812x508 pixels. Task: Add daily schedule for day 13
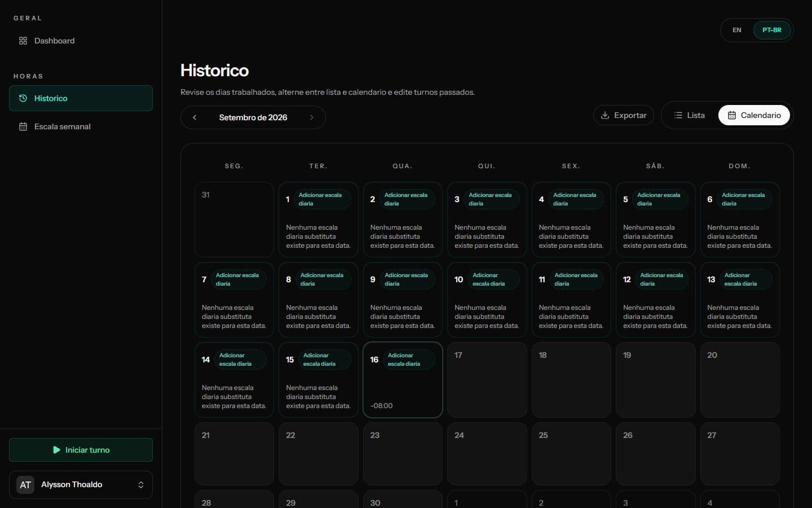pyautogui.click(x=746, y=279)
